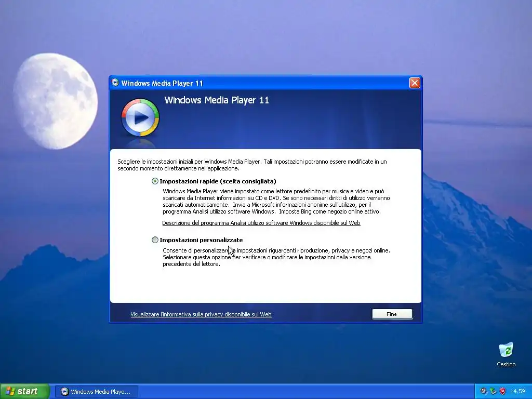Click the grey webcam tray icon
Viewport: 532px width, 399px height.
tap(484, 391)
